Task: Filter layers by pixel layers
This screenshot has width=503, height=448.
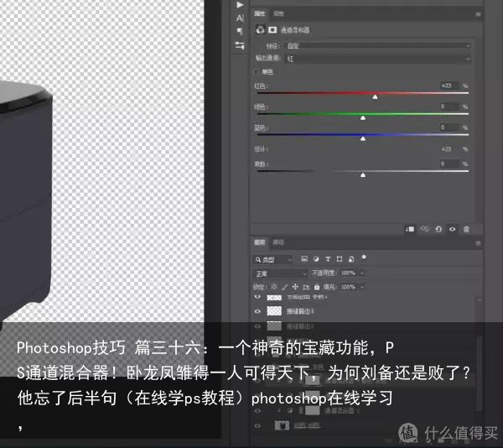Action: click(x=304, y=258)
